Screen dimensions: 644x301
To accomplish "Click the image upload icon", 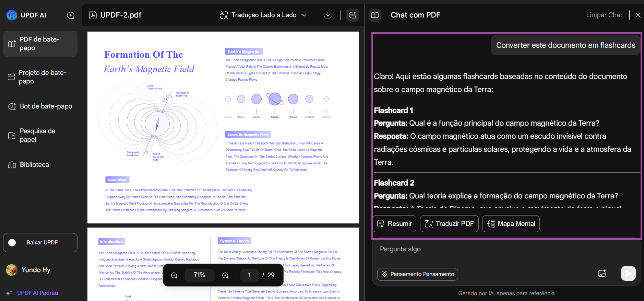I will [x=602, y=274].
